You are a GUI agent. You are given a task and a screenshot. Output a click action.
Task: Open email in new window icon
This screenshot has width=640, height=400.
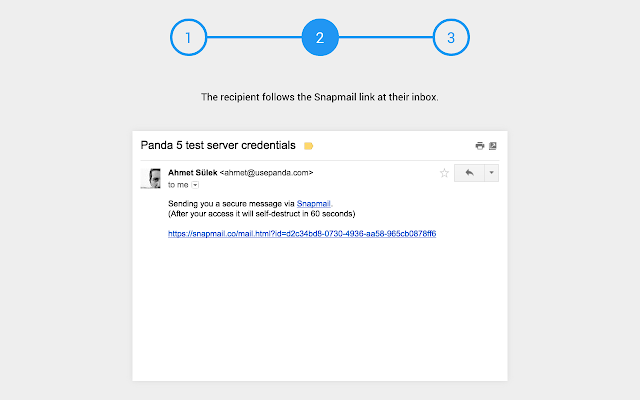[x=493, y=146]
